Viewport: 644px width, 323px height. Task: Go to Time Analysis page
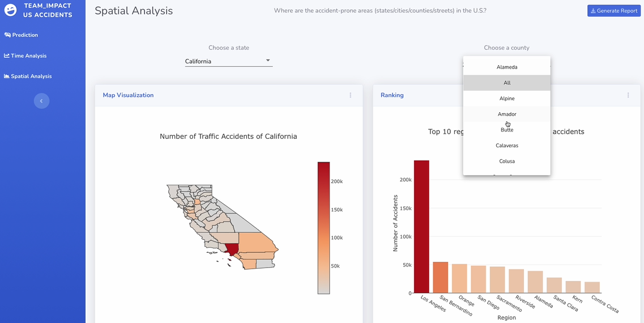tap(28, 56)
